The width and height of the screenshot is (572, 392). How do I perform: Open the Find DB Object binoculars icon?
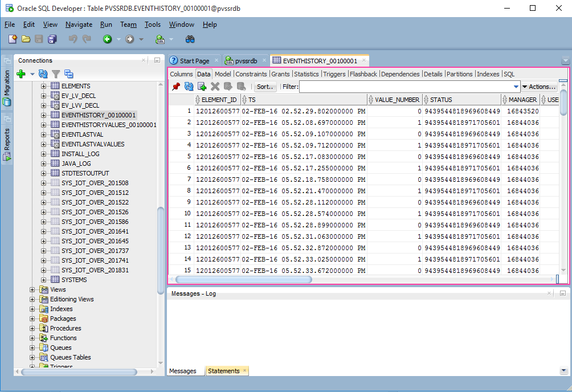coord(190,39)
